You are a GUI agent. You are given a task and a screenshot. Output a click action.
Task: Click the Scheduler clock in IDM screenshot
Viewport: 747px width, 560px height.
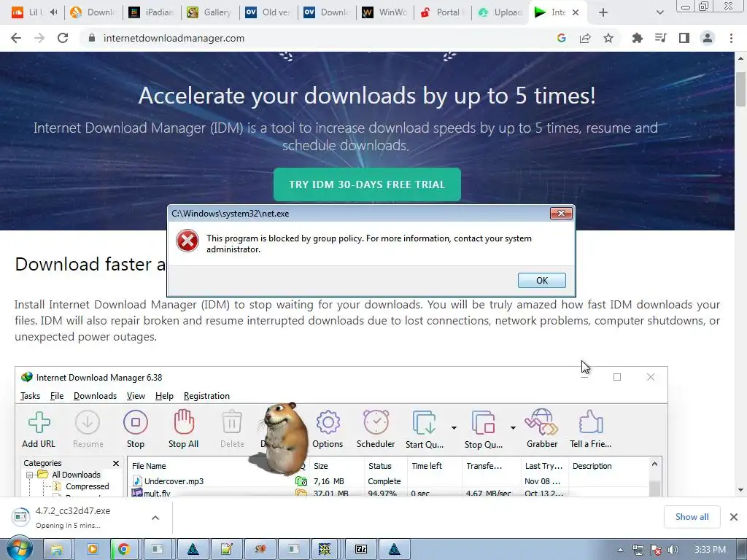click(376, 422)
